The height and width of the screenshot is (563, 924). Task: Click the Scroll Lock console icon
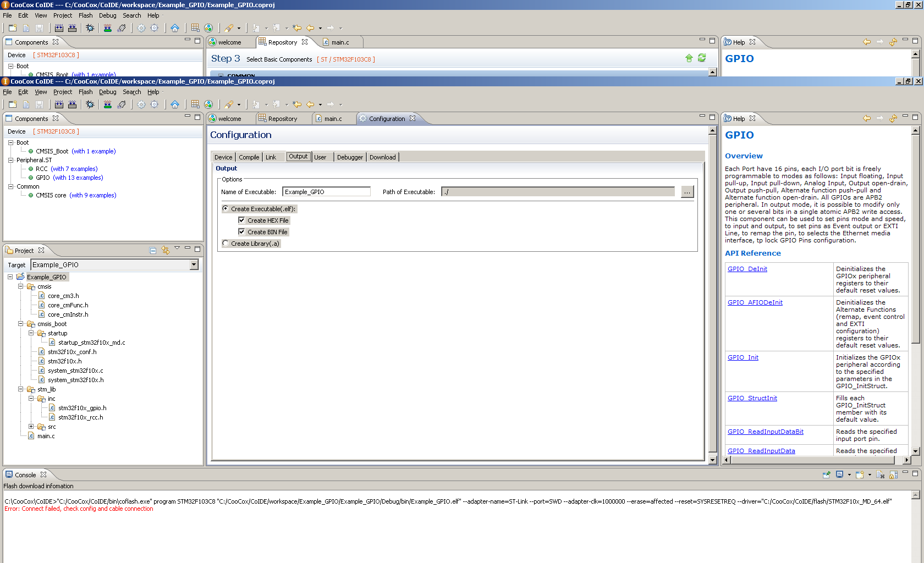pyautogui.click(x=893, y=474)
